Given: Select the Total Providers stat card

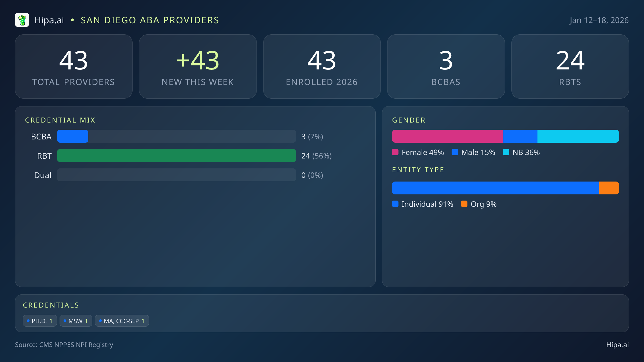Looking at the screenshot, I should pos(74,66).
